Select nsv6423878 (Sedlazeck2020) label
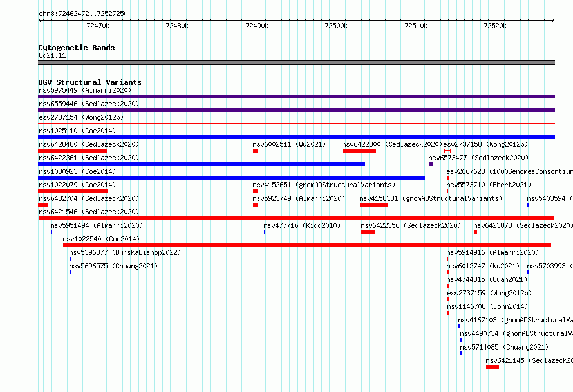 (523, 225)
